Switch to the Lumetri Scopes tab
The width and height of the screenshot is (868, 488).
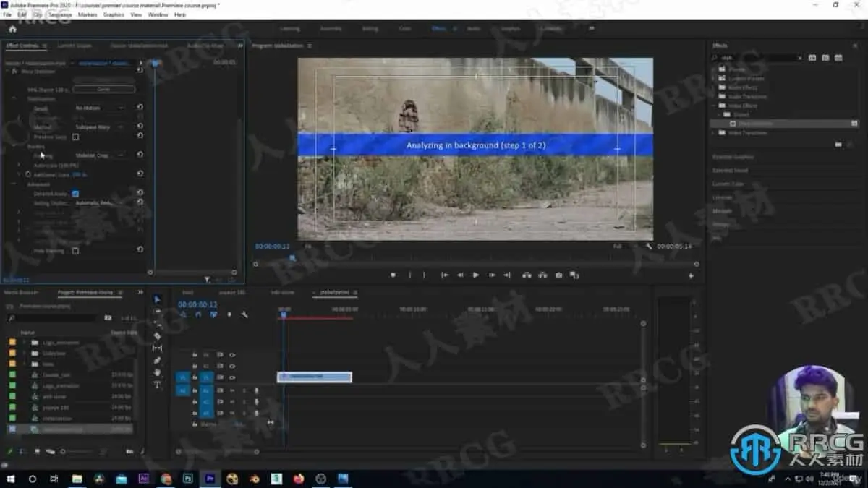click(75, 46)
